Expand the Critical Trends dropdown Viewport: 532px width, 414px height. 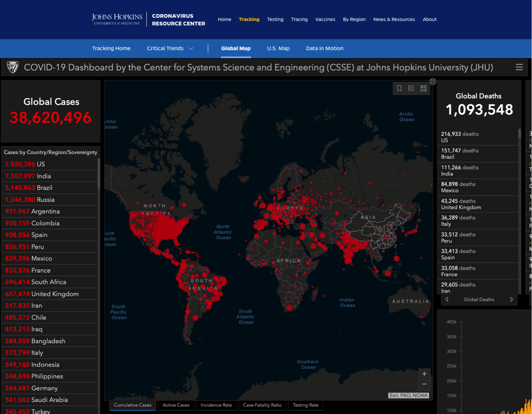(170, 48)
